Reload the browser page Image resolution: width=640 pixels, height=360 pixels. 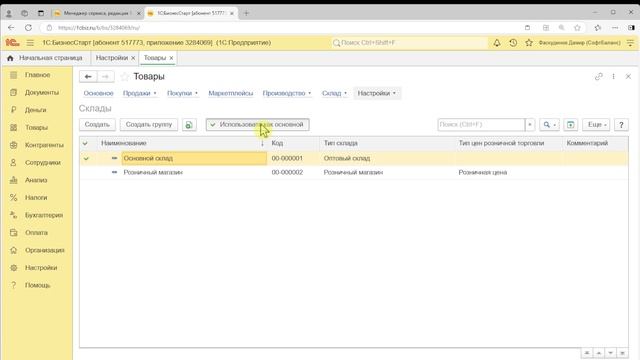[28, 28]
